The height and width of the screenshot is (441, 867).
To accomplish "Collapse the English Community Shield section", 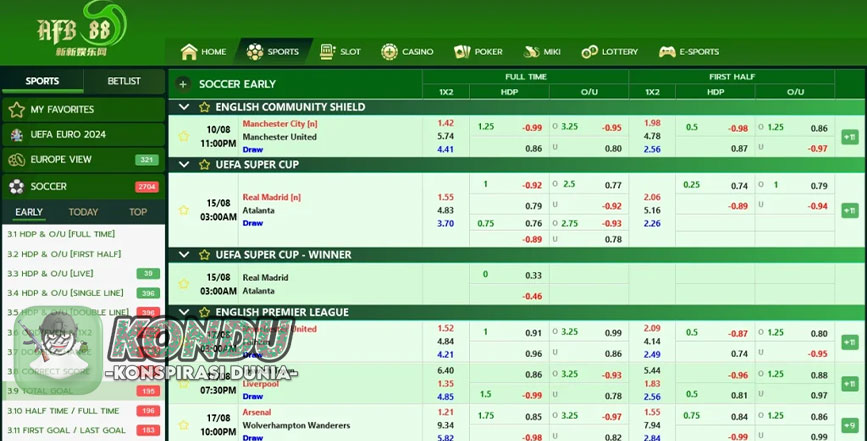I will point(184,107).
